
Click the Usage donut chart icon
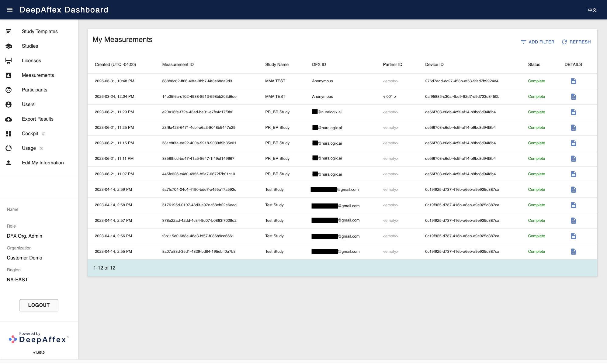9,148
